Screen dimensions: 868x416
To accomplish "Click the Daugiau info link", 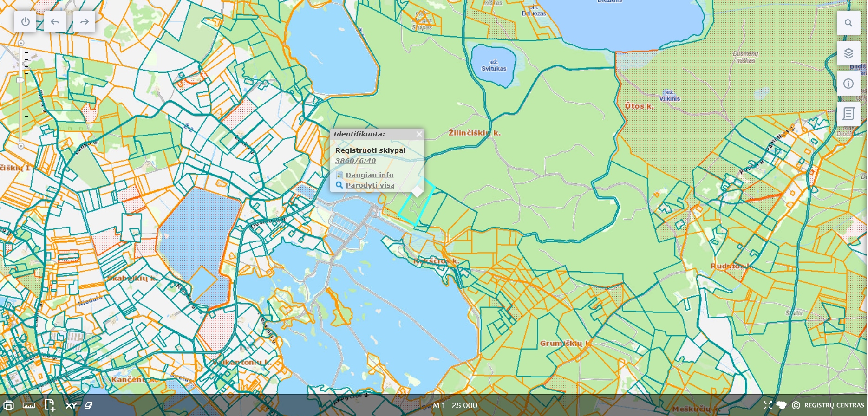I will click(x=369, y=175).
